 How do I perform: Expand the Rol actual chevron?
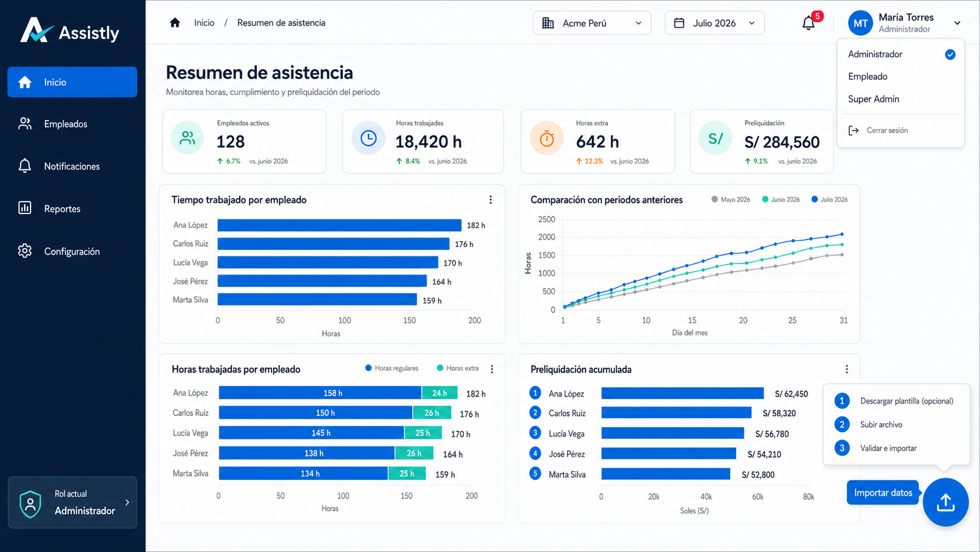click(x=127, y=502)
